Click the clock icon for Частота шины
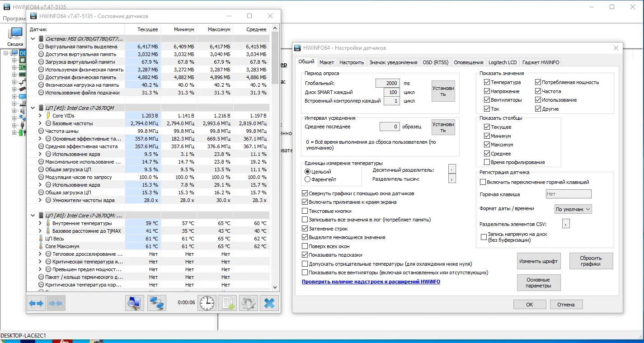Viewport: 644px width, 343px height. click(x=41, y=131)
